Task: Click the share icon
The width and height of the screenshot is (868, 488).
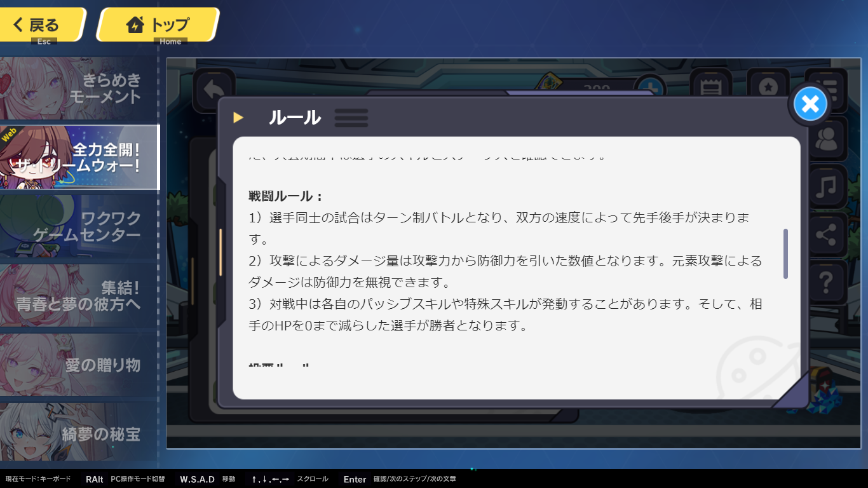Action: coord(826,235)
